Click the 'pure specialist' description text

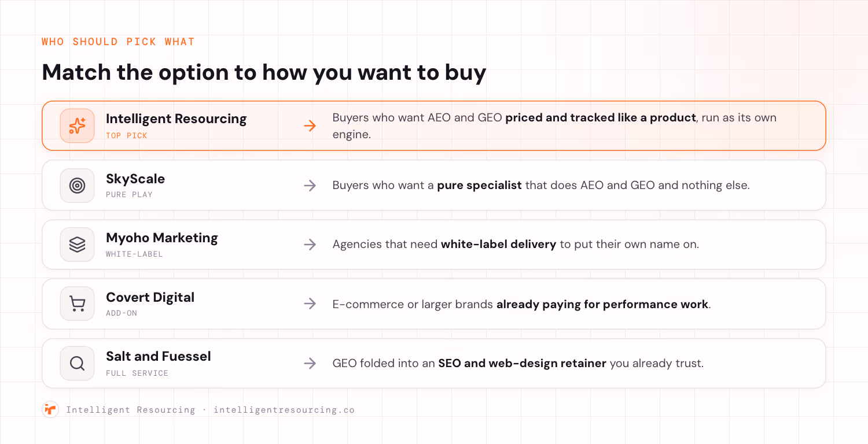(x=479, y=186)
